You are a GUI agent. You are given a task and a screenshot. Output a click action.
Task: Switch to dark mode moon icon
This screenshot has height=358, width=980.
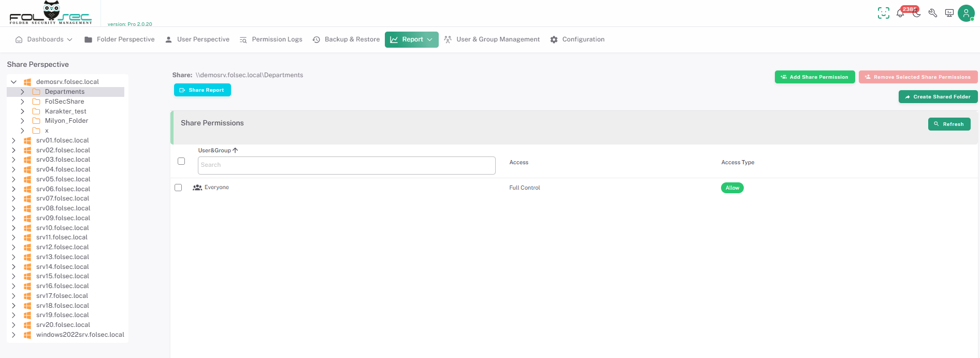pyautogui.click(x=917, y=13)
